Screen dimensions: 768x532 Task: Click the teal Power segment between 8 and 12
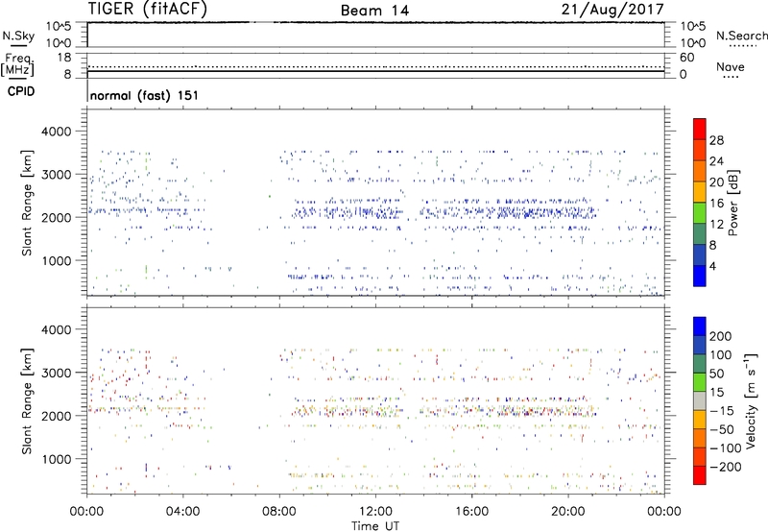(700, 234)
